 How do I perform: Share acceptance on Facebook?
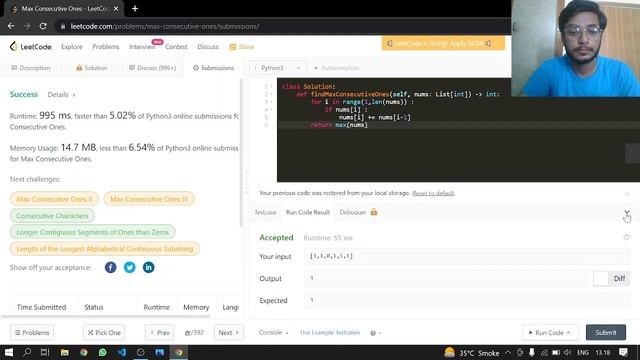111,267
